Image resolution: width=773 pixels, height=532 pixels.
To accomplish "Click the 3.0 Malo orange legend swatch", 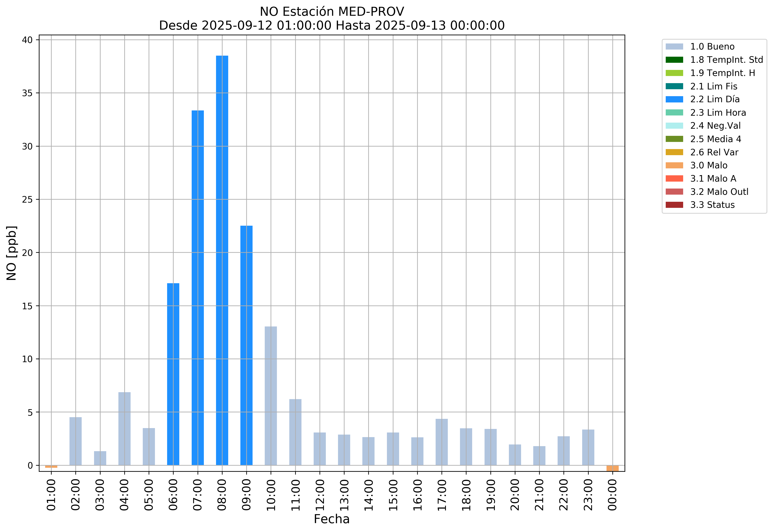I will [x=674, y=165].
